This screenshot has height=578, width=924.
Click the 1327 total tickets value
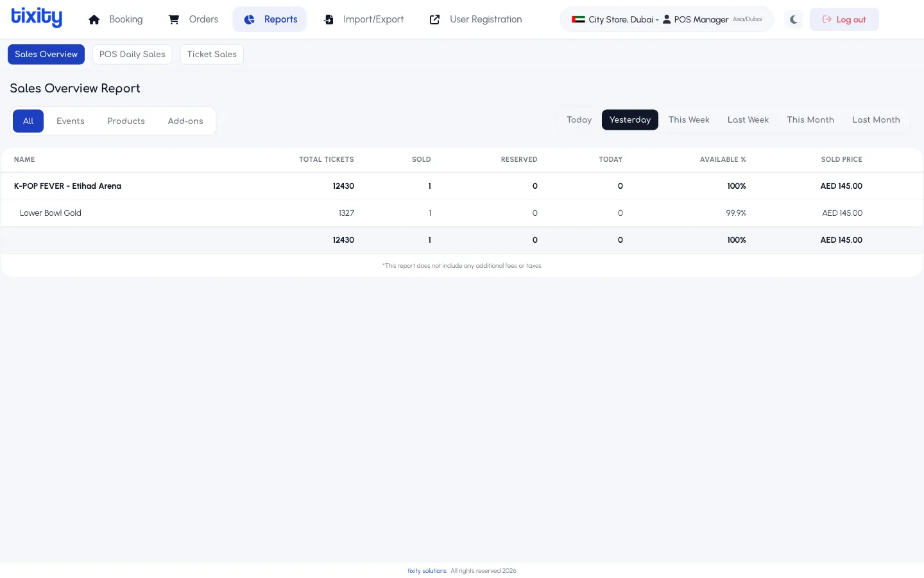pos(346,213)
